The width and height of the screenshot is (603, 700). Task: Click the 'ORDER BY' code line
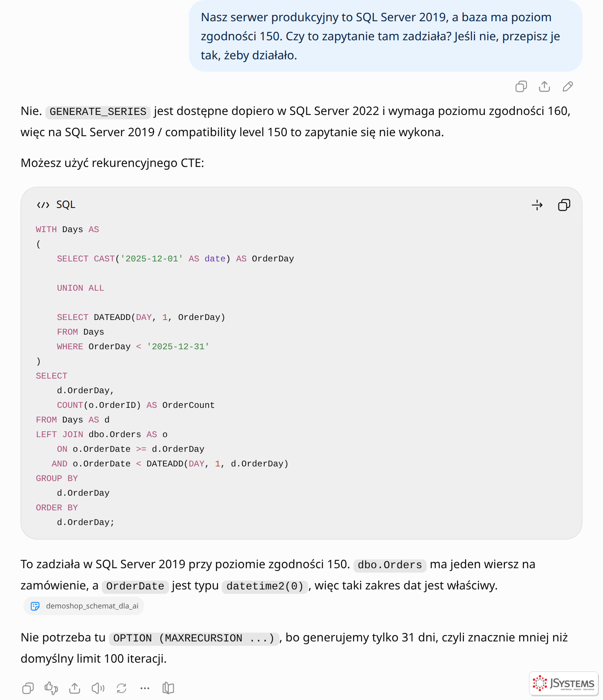click(57, 508)
